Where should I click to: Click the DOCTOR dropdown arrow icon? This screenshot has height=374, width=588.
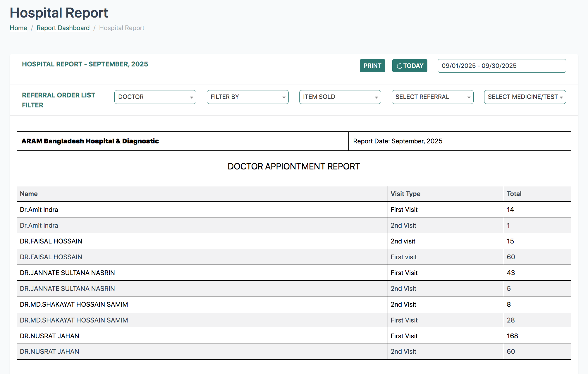click(191, 97)
